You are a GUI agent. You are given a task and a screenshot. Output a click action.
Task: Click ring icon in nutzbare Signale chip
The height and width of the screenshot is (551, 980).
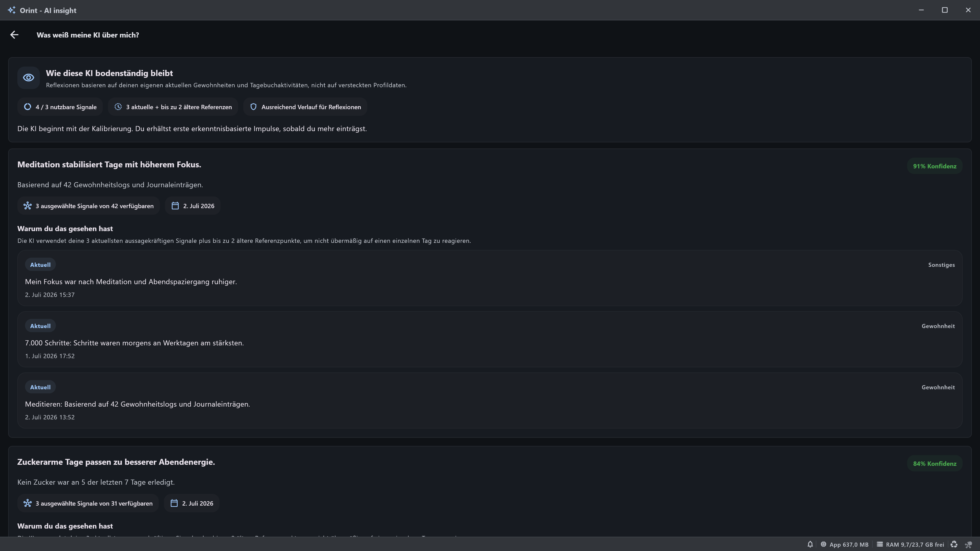(27, 107)
